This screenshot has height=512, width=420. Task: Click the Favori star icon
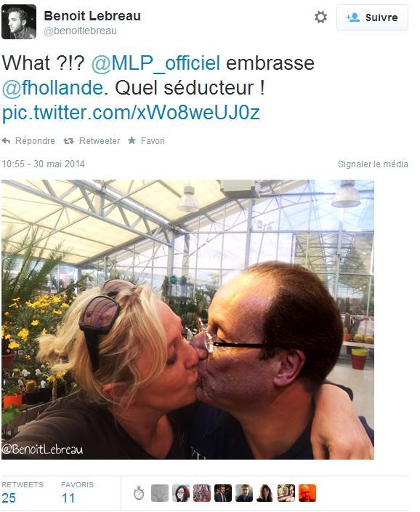132,141
